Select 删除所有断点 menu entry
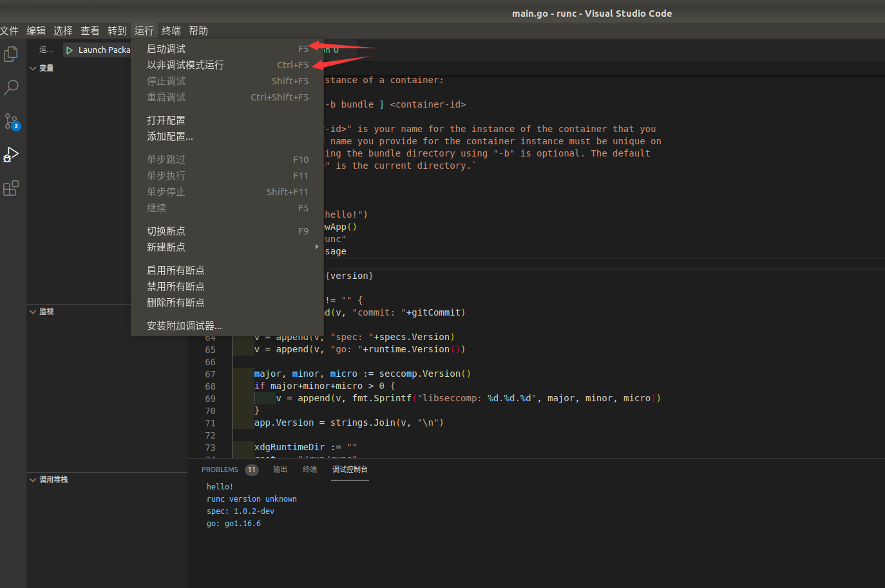The image size is (885, 588). [227, 303]
